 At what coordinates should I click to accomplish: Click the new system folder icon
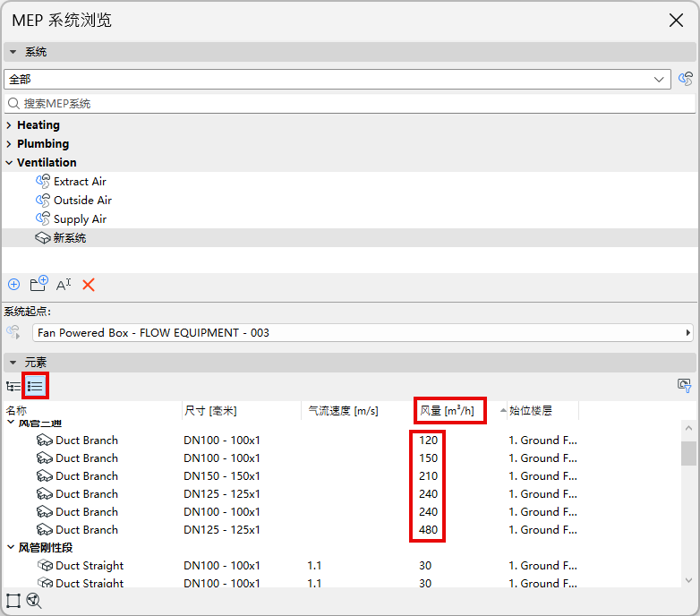point(38,284)
